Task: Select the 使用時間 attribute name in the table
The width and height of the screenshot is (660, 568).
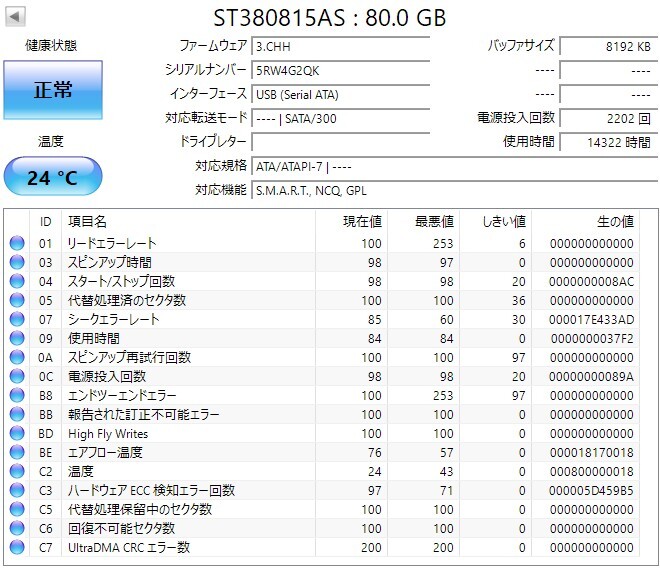Action: (x=93, y=338)
